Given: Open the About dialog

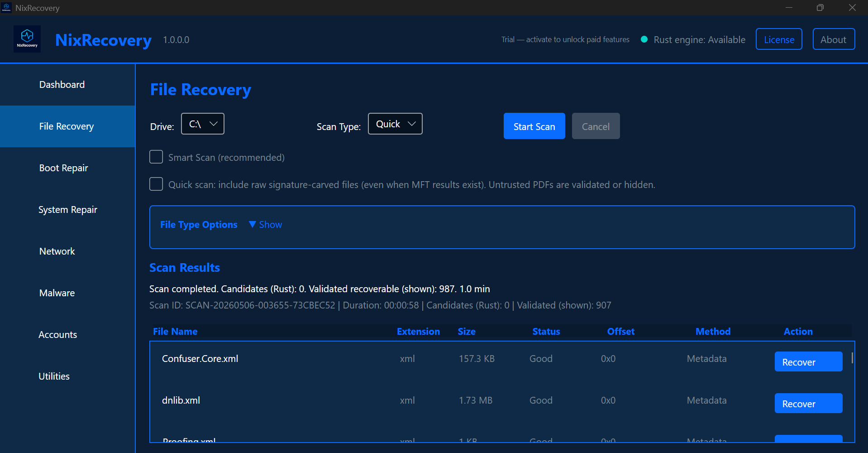Looking at the screenshot, I should click(x=834, y=39).
